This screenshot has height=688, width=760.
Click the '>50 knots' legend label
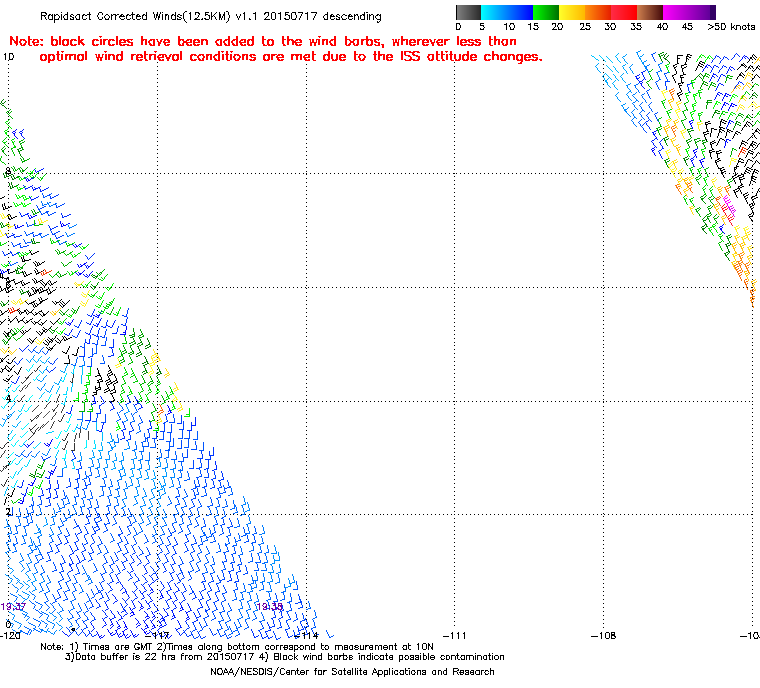pos(731,27)
